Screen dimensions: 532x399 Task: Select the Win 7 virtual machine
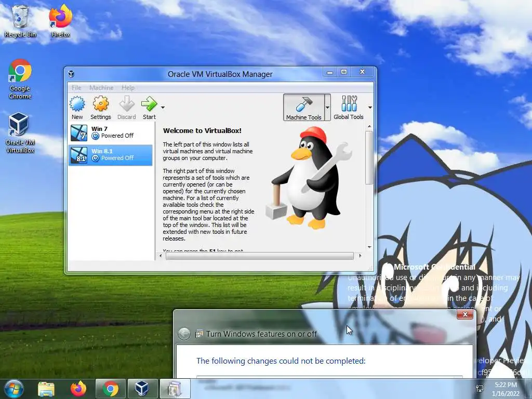click(x=111, y=132)
